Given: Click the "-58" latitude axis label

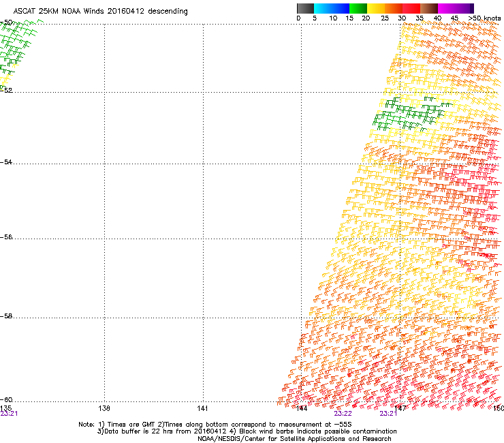Looking at the screenshot, I should point(6,316).
